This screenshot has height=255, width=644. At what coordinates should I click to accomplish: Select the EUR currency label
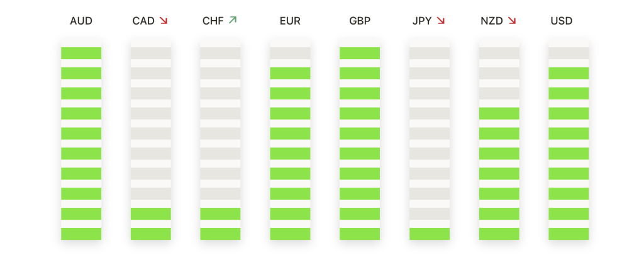(x=290, y=21)
